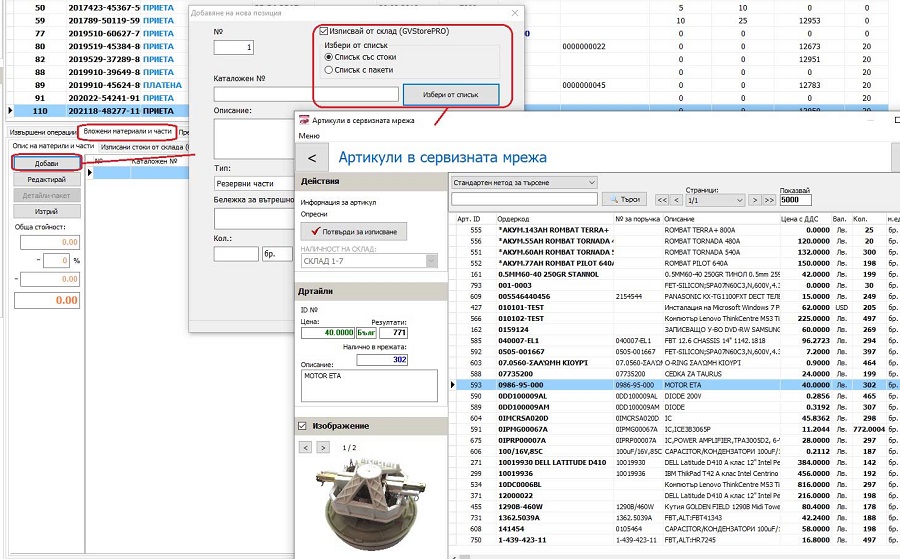The width and height of the screenshot is (900, 559).
Task: Click the Изтрий button
Action: pyautogui.click(x=46, y=211)
